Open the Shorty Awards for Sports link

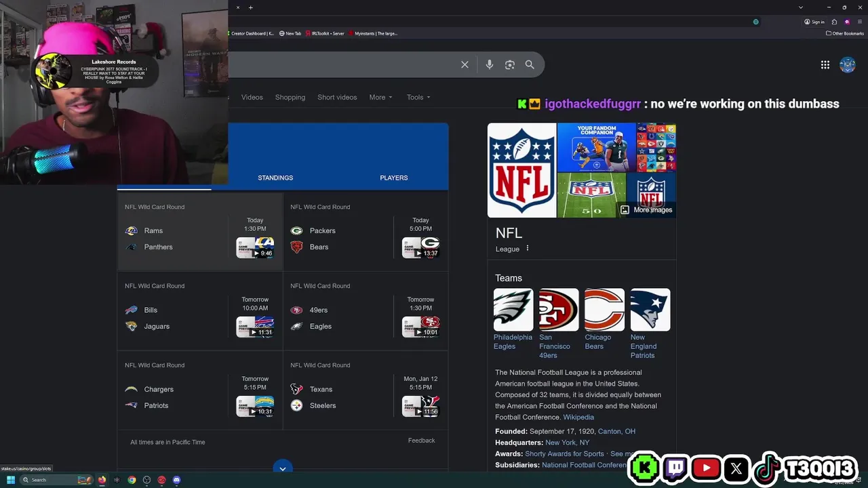click(x=564, y=453)
